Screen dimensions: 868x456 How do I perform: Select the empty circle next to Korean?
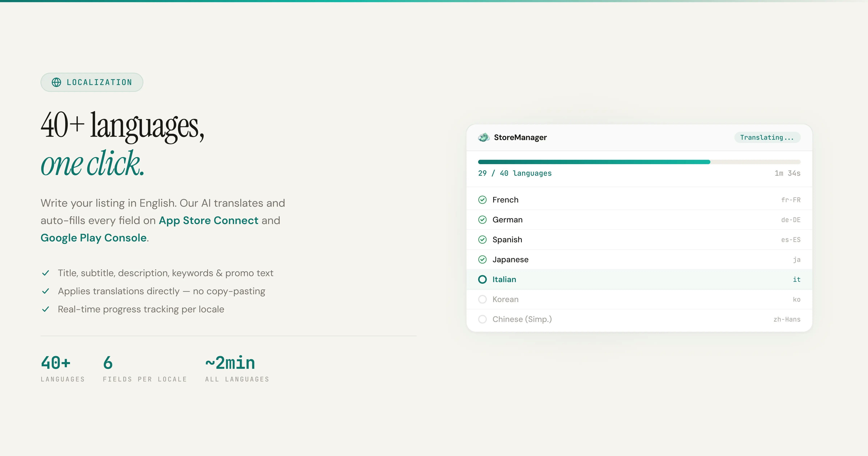coord(482,299)
